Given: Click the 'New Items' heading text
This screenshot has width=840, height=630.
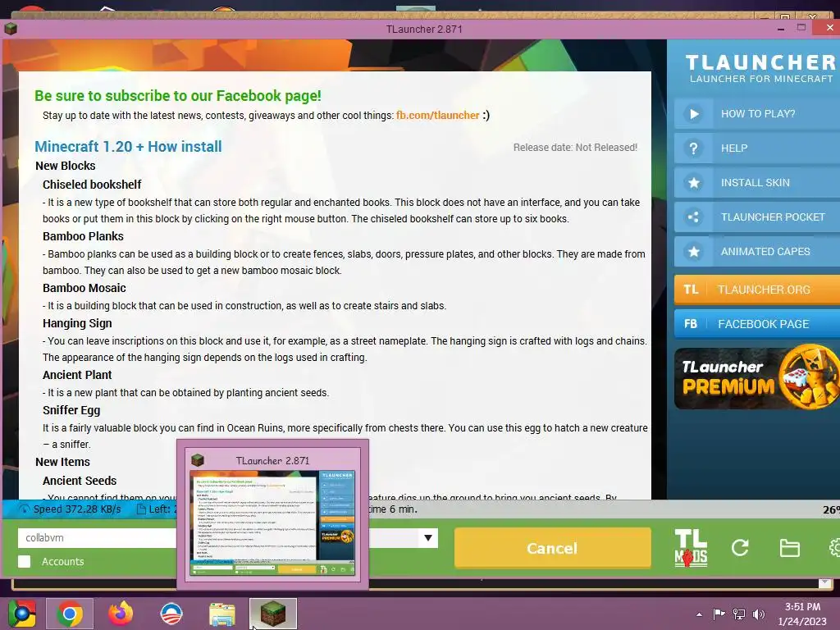Looking at the screenshot, I should click(62, 462).
